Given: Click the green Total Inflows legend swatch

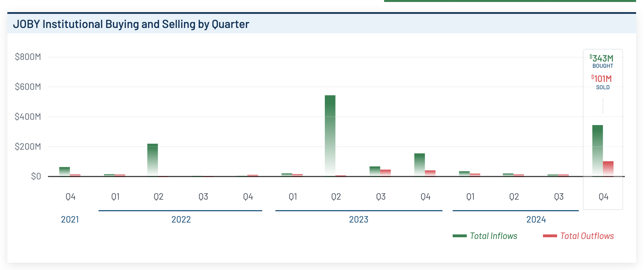Looking at the screenshot, I should (460, 236).
